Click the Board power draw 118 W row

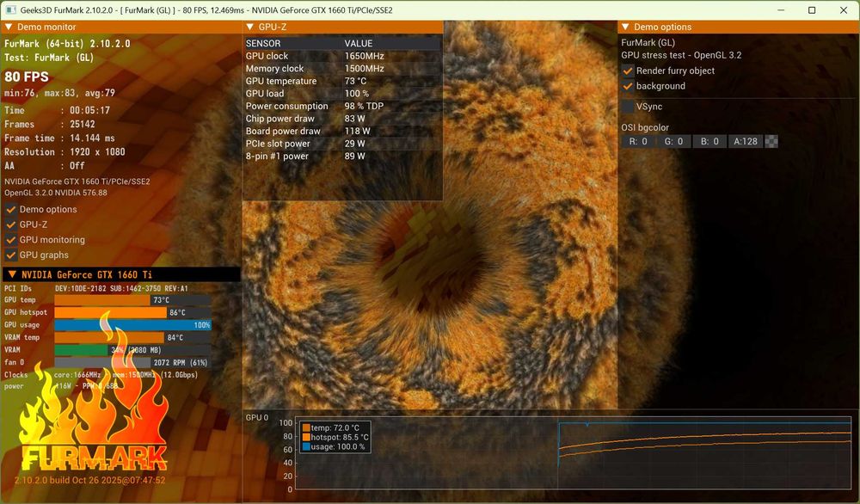point(343,131)
